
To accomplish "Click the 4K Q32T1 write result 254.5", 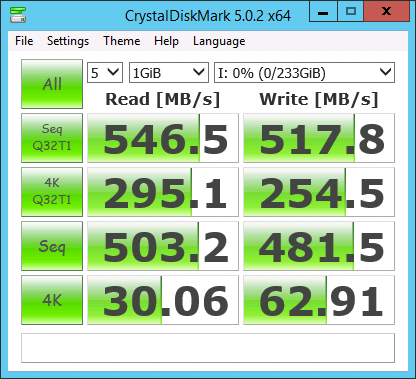I will pos(319,192).
